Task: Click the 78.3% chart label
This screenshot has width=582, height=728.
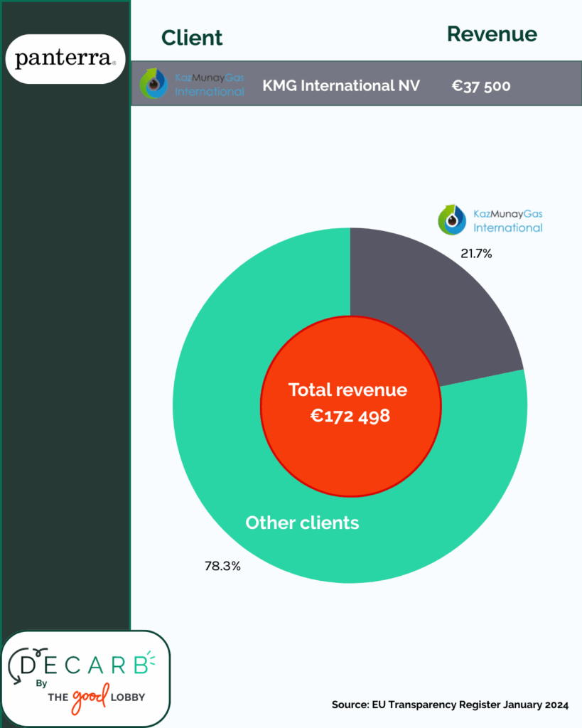Action: tap(222, 566)
